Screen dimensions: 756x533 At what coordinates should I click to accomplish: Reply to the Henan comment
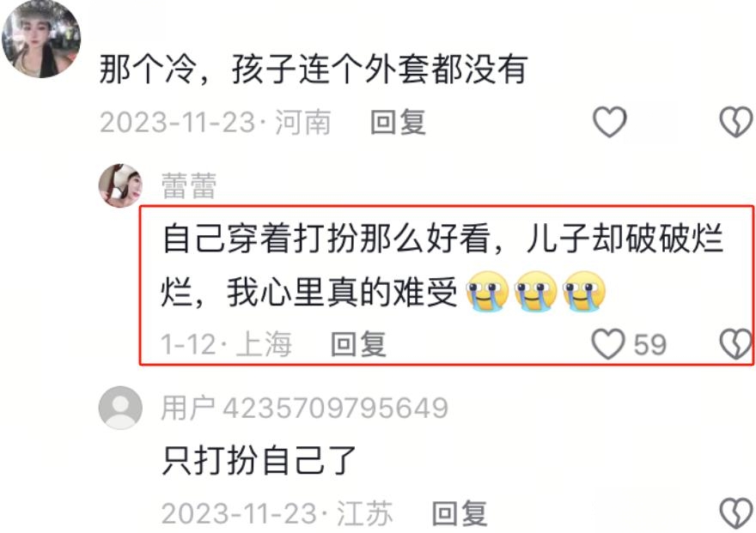398,122
